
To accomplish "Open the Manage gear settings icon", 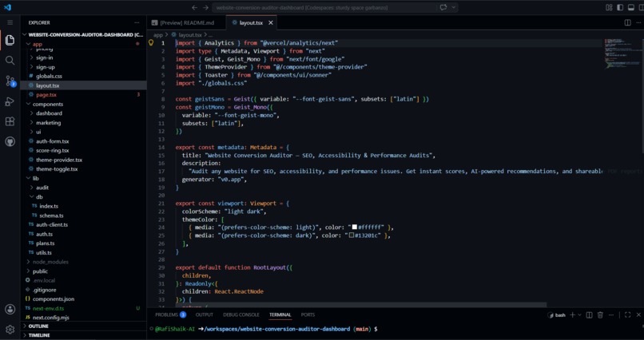I will click(x=10, y=330).
